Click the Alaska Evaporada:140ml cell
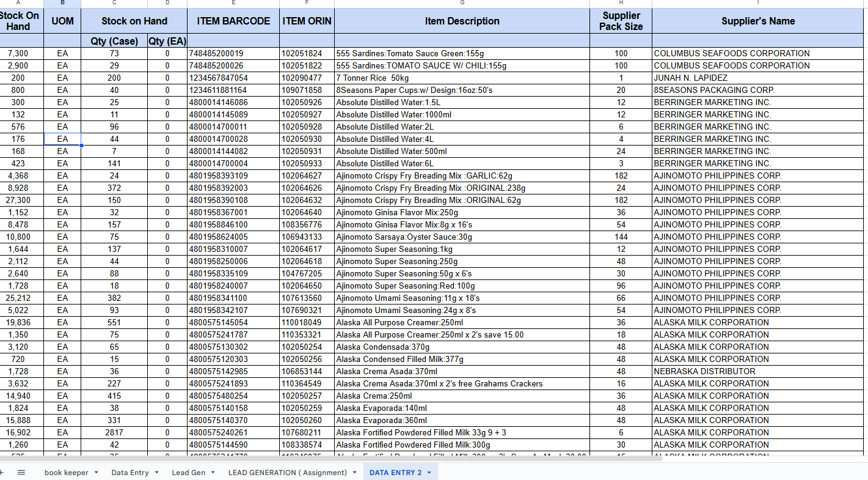 point(462,408)
